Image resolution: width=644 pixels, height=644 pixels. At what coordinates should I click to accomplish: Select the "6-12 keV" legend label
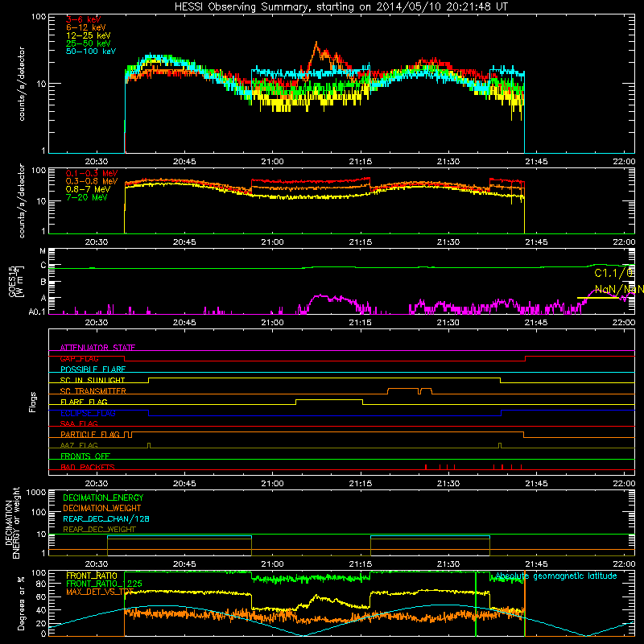[86, 27]
